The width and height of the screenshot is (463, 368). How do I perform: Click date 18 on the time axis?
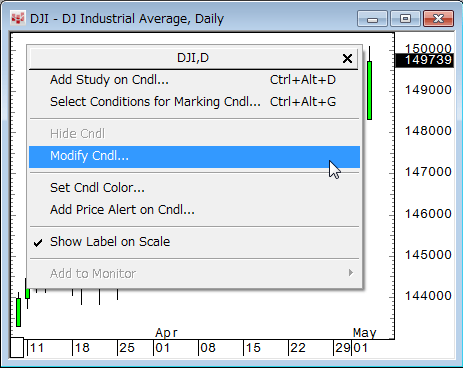click(x=82, y=348)
